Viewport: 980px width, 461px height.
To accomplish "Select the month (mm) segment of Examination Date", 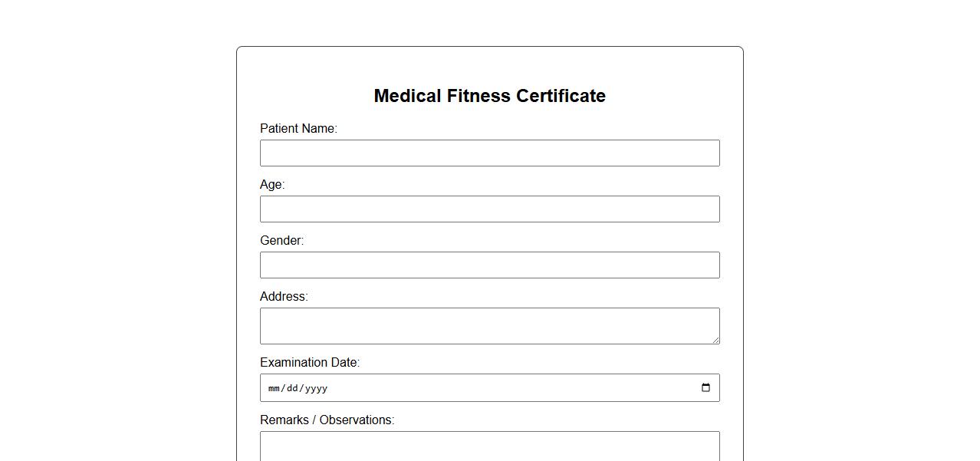I will (275, 388).
